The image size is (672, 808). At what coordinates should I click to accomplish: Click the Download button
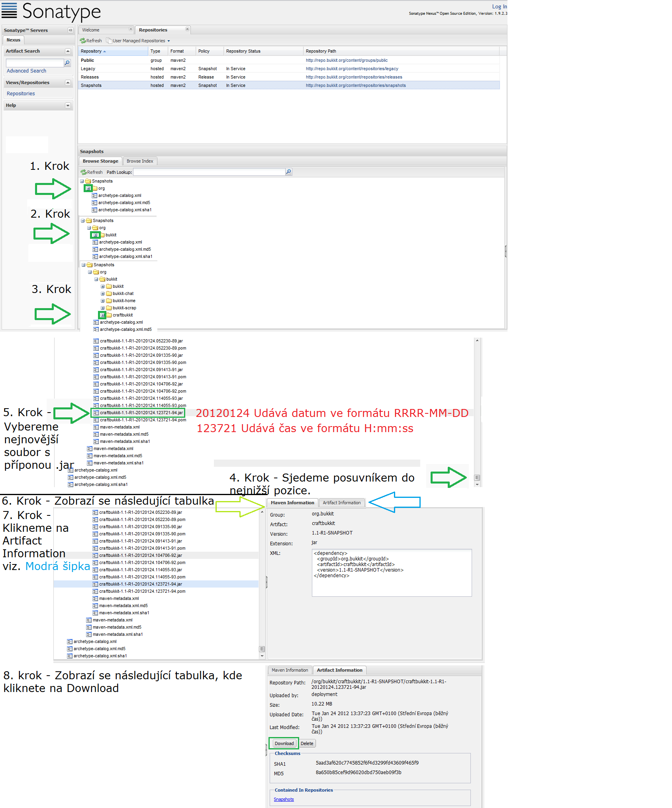[x=284, y=743]
